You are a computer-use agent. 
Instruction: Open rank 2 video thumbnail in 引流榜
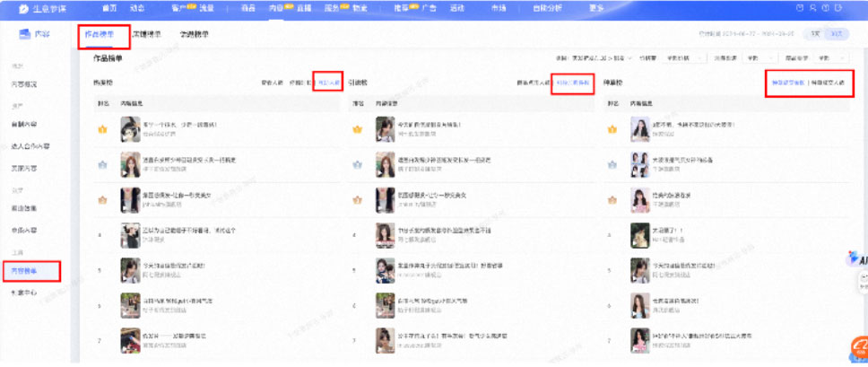(x=386, y=164)
